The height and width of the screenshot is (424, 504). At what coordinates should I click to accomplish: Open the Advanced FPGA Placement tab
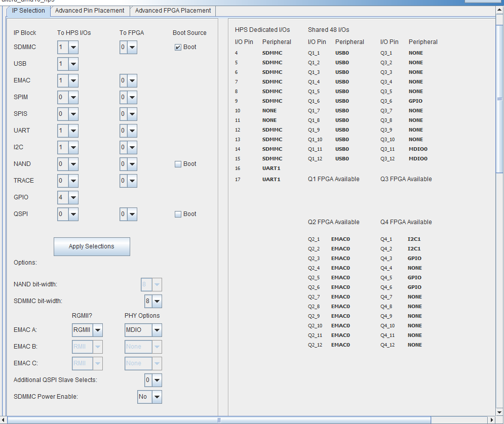(x=173, y=11)
